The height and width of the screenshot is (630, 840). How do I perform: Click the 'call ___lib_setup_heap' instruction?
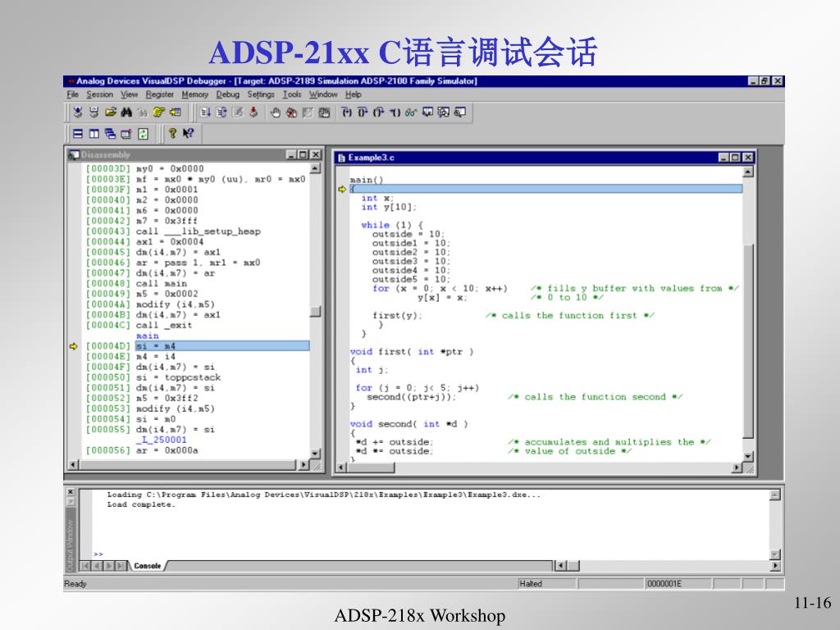click(199, 231)
